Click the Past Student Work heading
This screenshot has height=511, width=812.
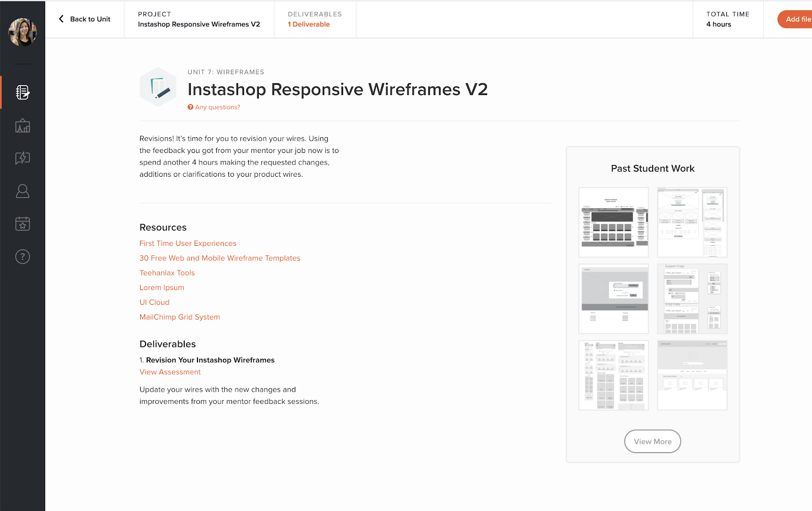(653, 169)
